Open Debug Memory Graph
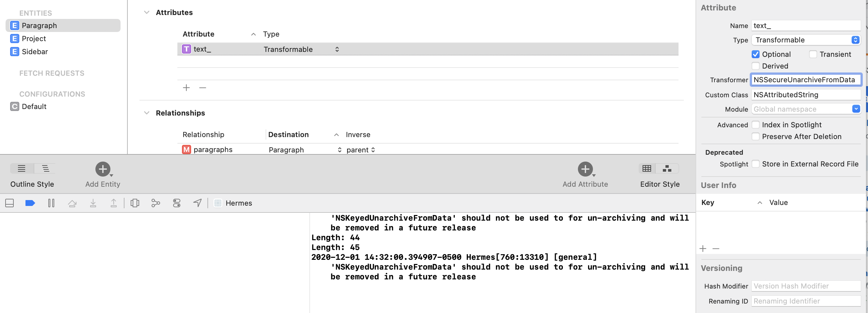 [156, 203]
